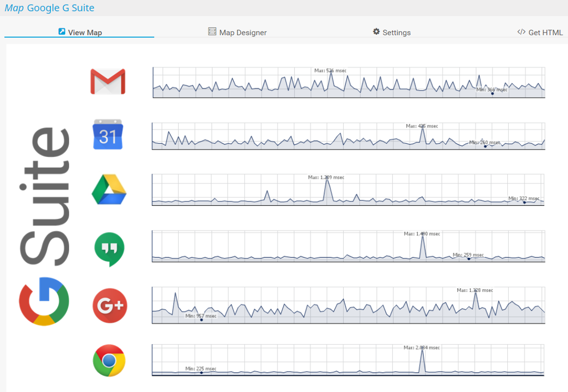Open the Map Designer tab

click(237, 32)
